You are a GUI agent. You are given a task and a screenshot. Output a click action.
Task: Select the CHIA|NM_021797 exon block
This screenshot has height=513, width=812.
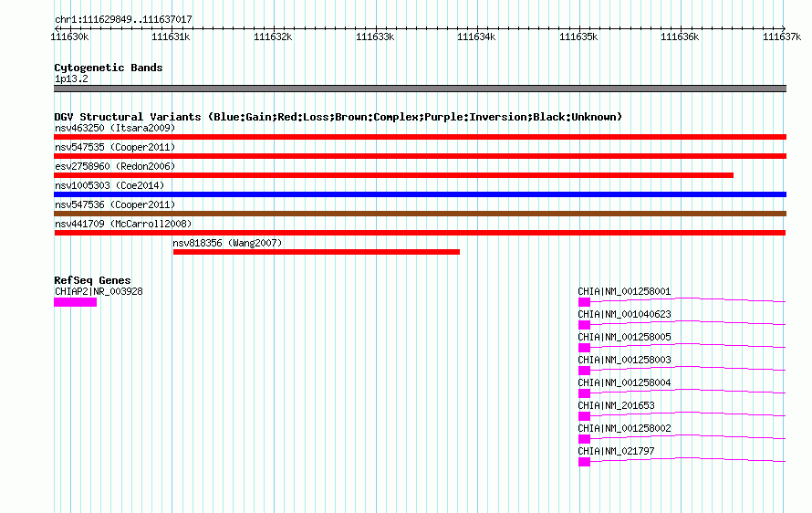point(584,462)
